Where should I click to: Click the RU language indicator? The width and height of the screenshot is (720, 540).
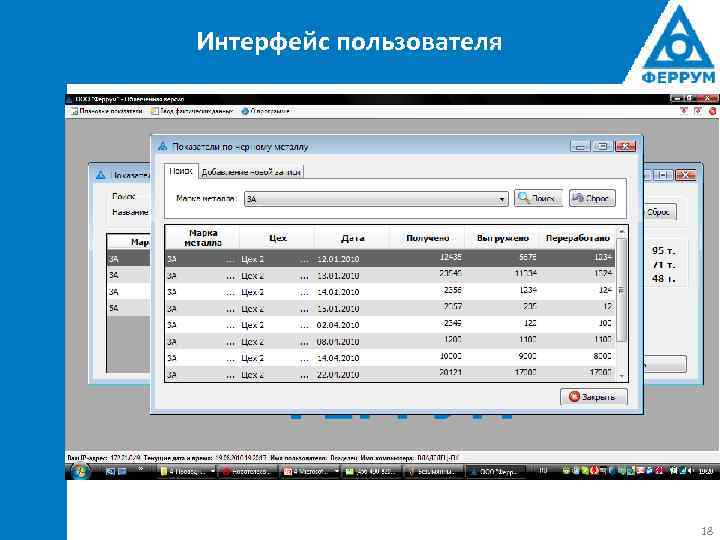pyautogui.click(x=543, y=471)
